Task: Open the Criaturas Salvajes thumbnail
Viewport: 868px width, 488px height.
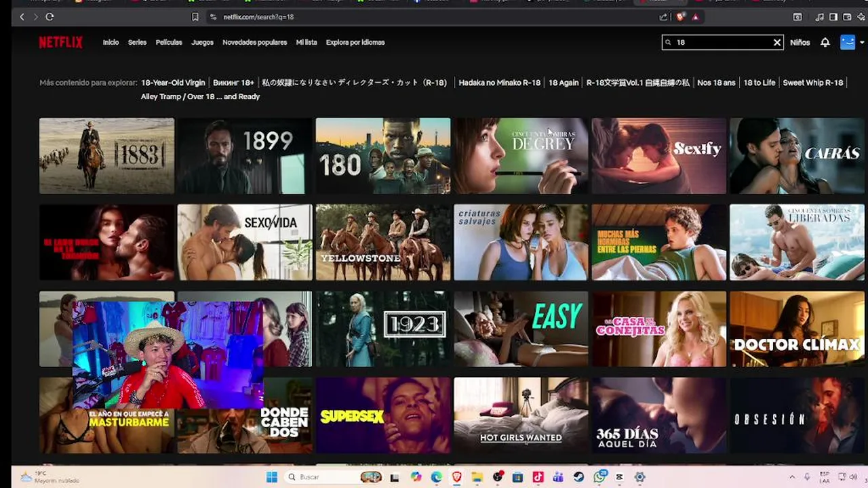Action: tap(521, 242)
